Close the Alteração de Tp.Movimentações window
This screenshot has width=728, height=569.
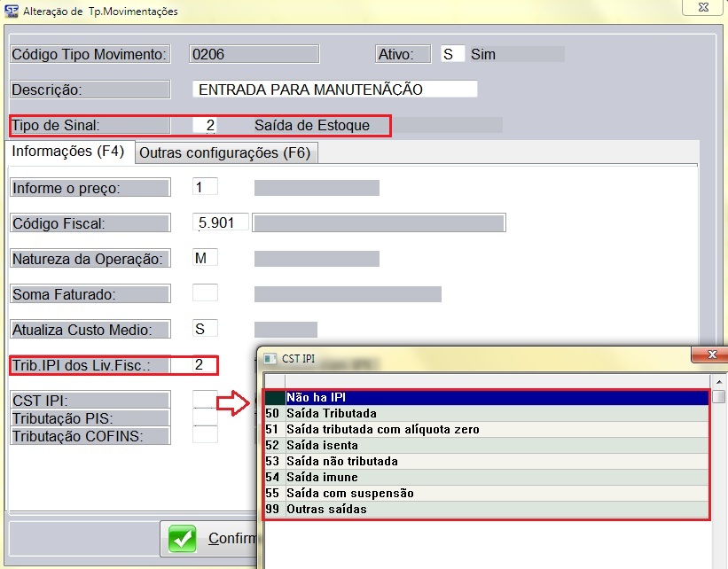tap(705, 10)
